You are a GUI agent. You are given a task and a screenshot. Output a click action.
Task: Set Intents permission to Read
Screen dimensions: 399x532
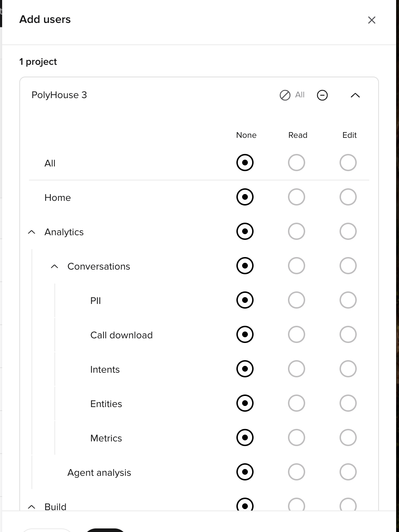(297, 368)
